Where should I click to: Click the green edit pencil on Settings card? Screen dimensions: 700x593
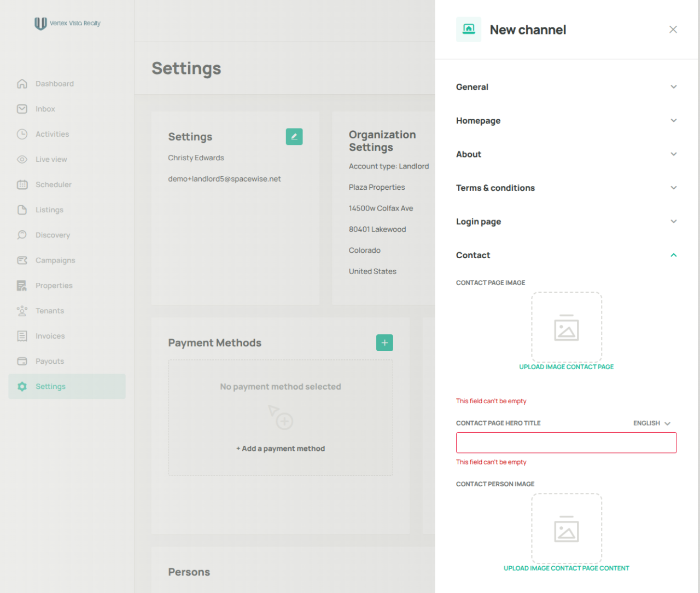(294, 137)
